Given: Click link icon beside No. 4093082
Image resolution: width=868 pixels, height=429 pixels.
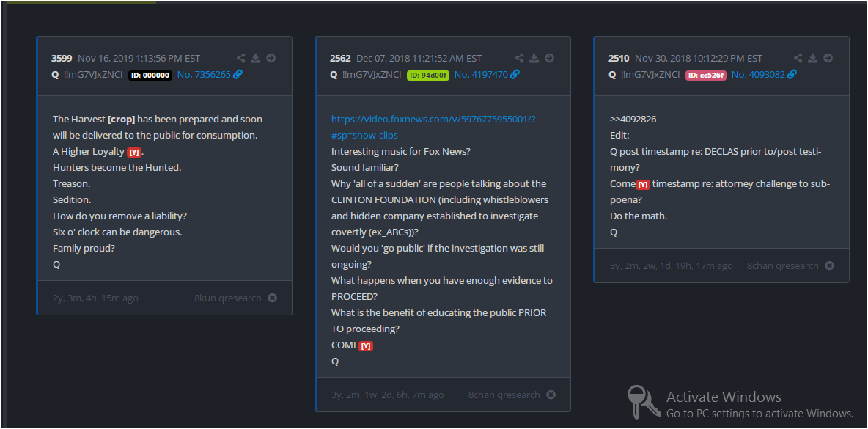Looking at the screenshot, I should coord(792,74).
